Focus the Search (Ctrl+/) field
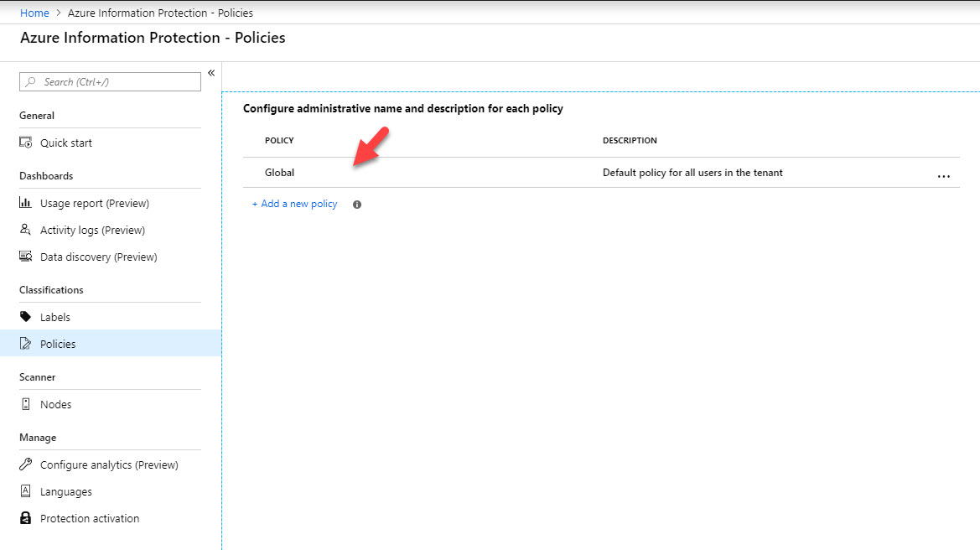The image size is (980, 550). click(x=110, y=82)
